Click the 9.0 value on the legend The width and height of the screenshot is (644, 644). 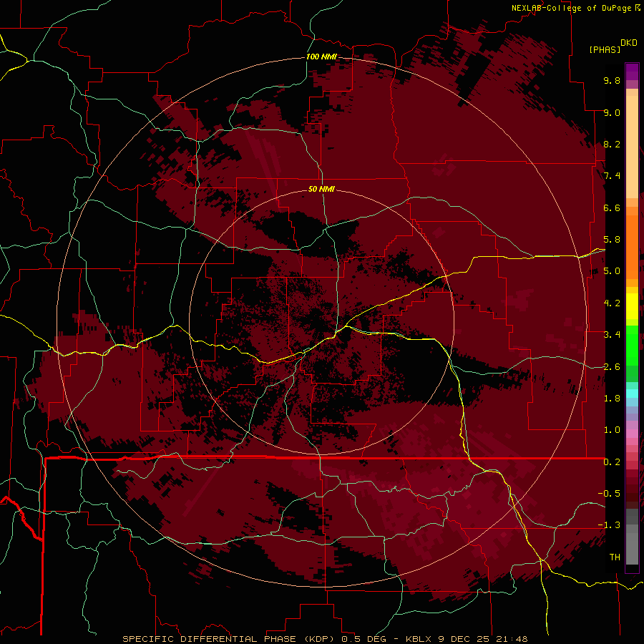tap(612, 112)
